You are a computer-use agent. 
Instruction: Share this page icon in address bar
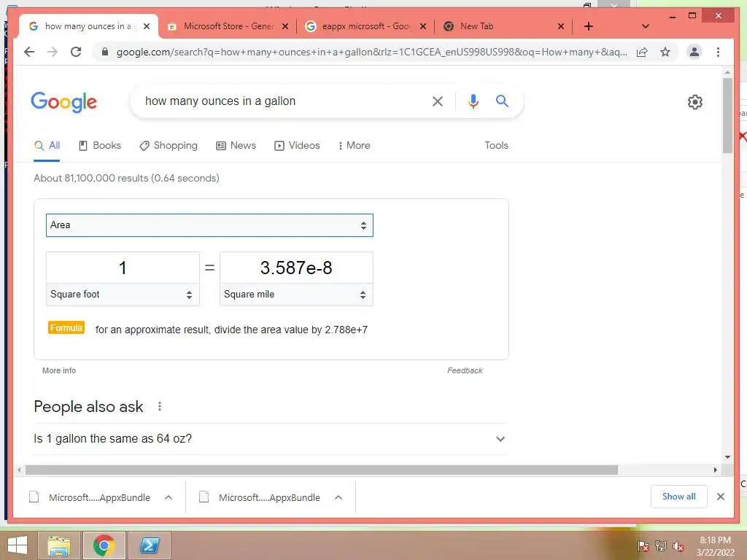point(642,52)
